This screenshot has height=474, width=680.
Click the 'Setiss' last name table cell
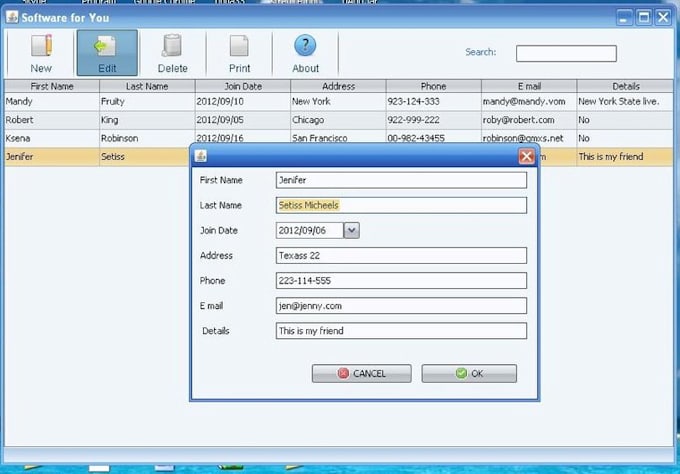145,157
